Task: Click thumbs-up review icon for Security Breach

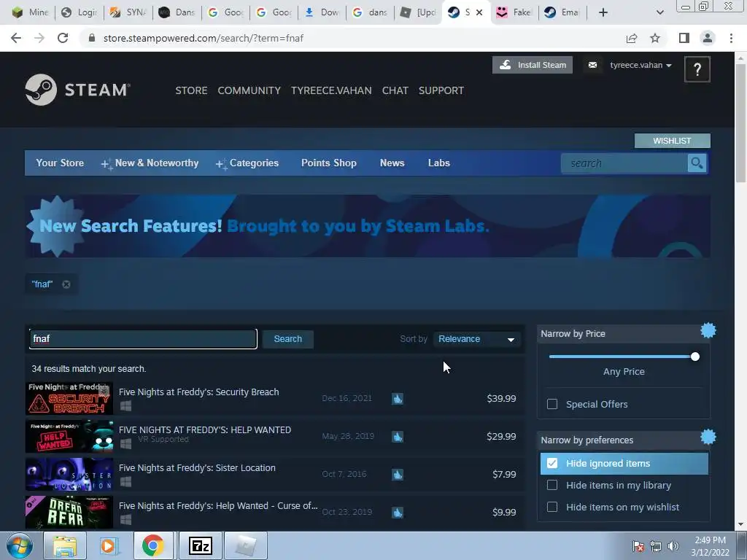Action: 398,399
